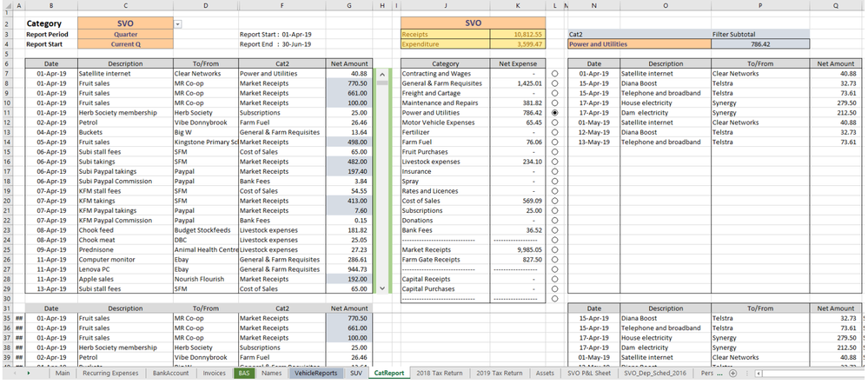Click Filter Subtotal value 786.42
The width and height of the screenshot is (868, 384).
click(x=760, y=44)
